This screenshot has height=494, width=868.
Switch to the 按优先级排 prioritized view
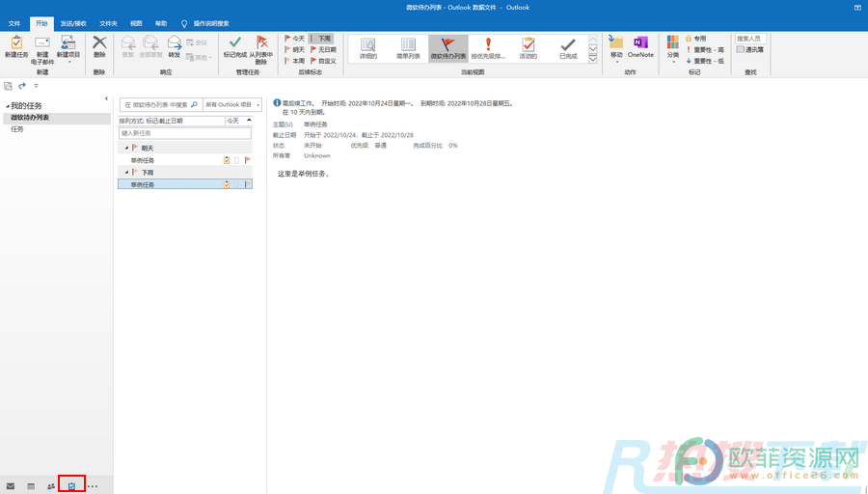488,48
